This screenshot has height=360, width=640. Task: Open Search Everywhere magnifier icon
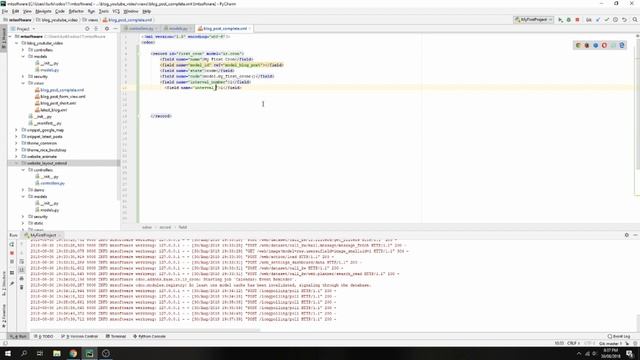click(x=635, y=20)
